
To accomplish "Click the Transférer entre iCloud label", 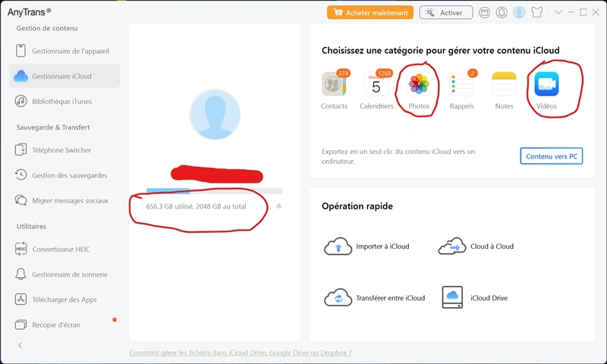I will tap(390, 298).
